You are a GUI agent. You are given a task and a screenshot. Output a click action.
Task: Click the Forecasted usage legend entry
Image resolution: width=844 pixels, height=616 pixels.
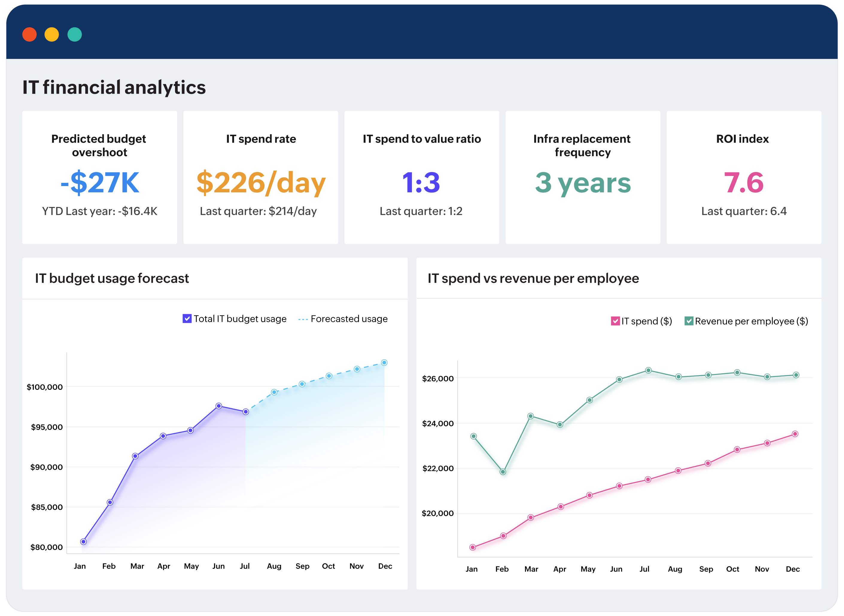pos(343,319)
